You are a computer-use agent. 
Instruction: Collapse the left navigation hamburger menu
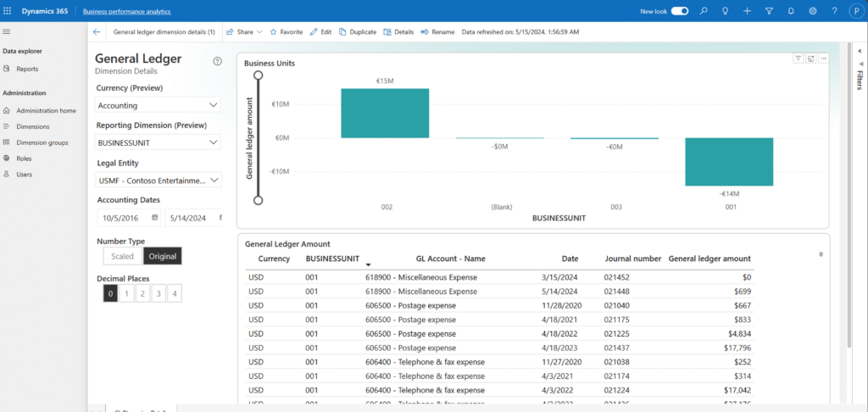pos(6,31)
